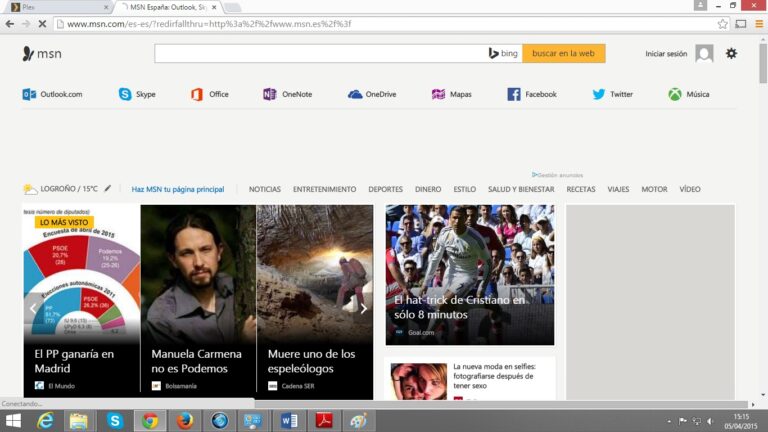The image size is (768, 432).
Task: Open the settings gear icon on MSN
Action: [731, 53]
